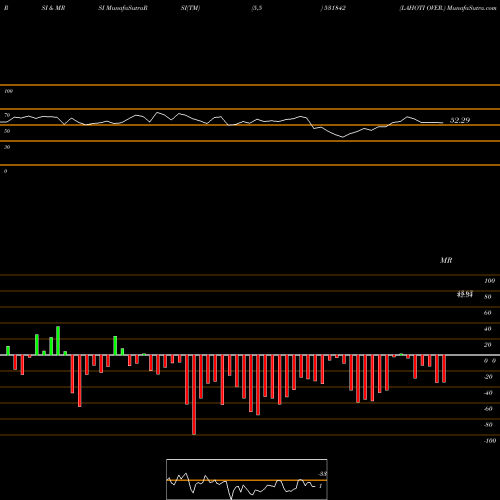Click the overlapping MR value label near 80
This screenshot has height=500, width=500.
465,294
